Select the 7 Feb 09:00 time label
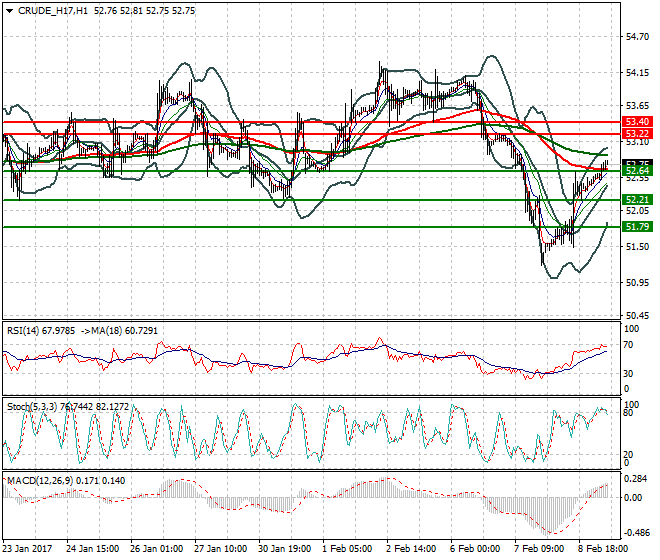Image resolution: width=660 pixels, height=560 pixels. 539,549
